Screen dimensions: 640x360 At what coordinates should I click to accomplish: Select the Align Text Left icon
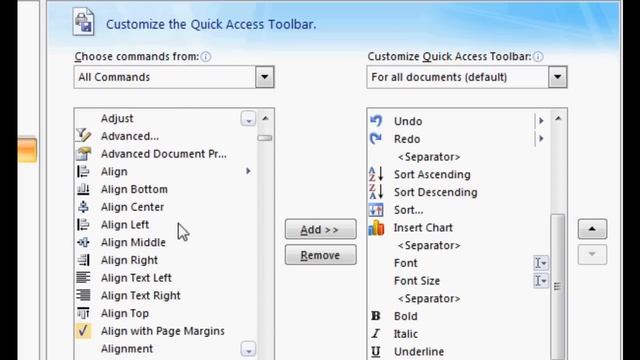pos(83,278)
